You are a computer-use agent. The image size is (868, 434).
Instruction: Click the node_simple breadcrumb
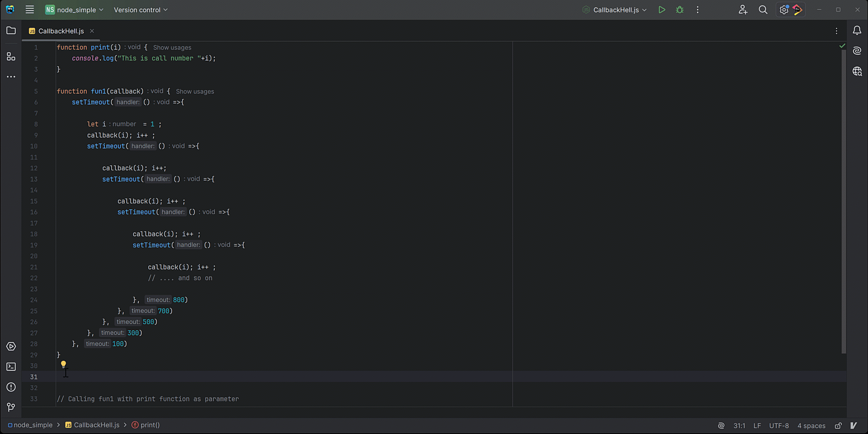point(30,425)
